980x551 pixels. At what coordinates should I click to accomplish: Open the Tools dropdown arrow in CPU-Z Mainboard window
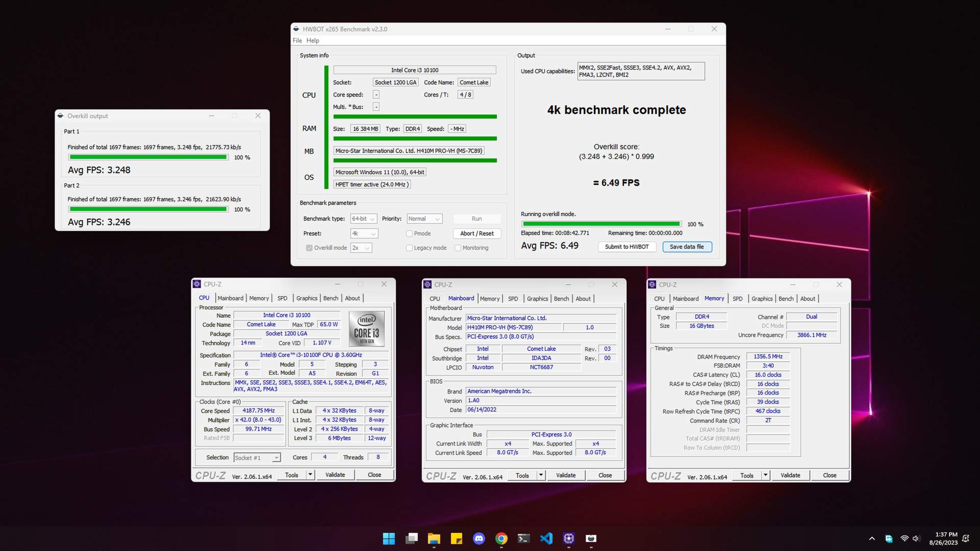click(x=541, y=475)
